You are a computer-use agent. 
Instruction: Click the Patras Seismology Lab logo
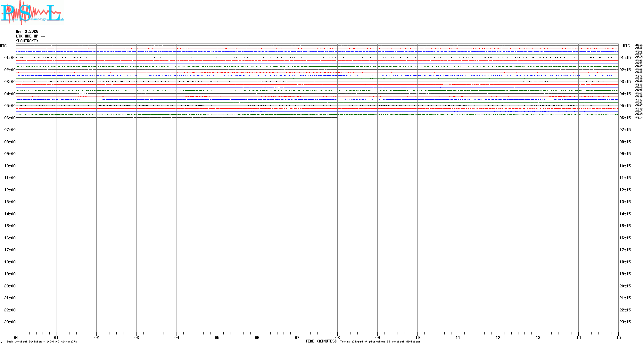[x=32, y=13]
